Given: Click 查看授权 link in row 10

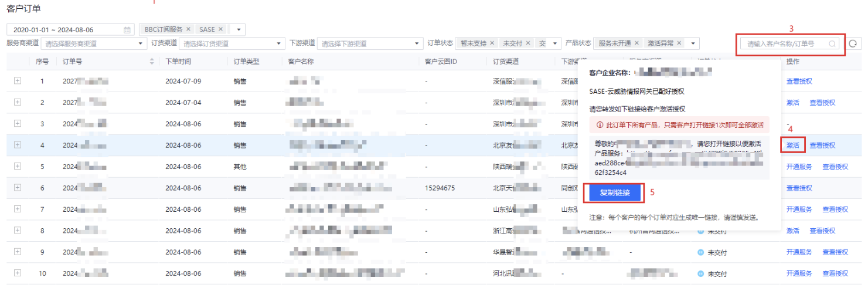Looking at the screenshot, I should (835, 273).
